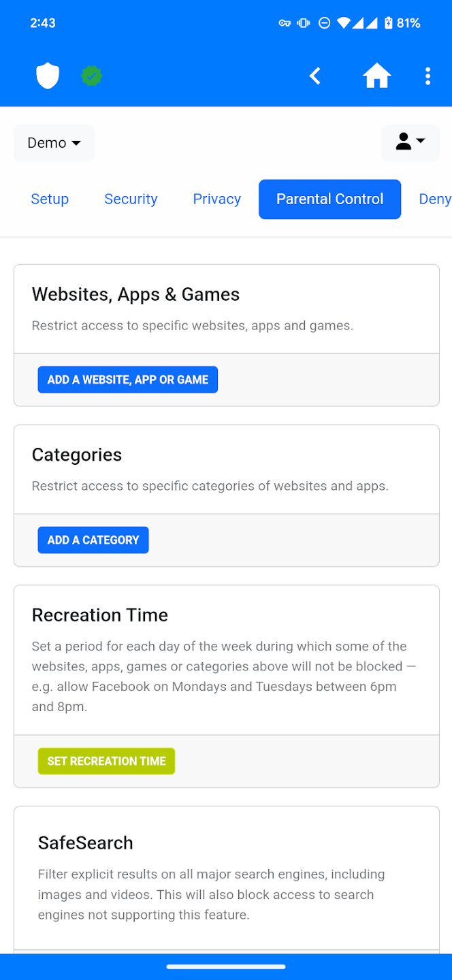Open the Privacy tab
This screenshot has height=980, width=452.
click(x=216, y=199)
